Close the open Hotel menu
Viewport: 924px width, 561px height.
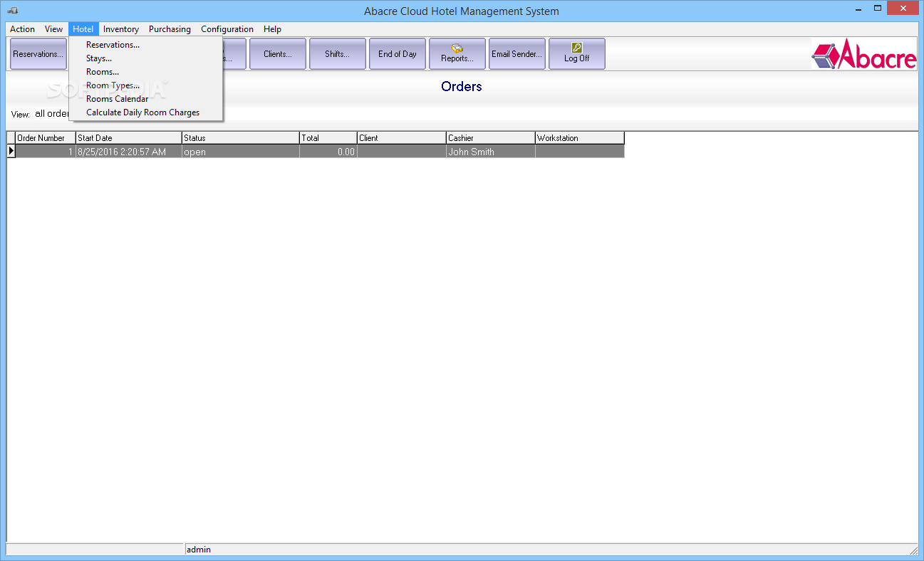click(83, 29)
